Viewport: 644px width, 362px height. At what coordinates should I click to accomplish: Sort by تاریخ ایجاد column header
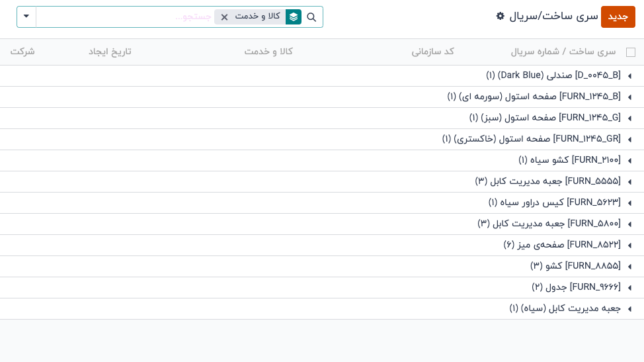pos(110,52)
